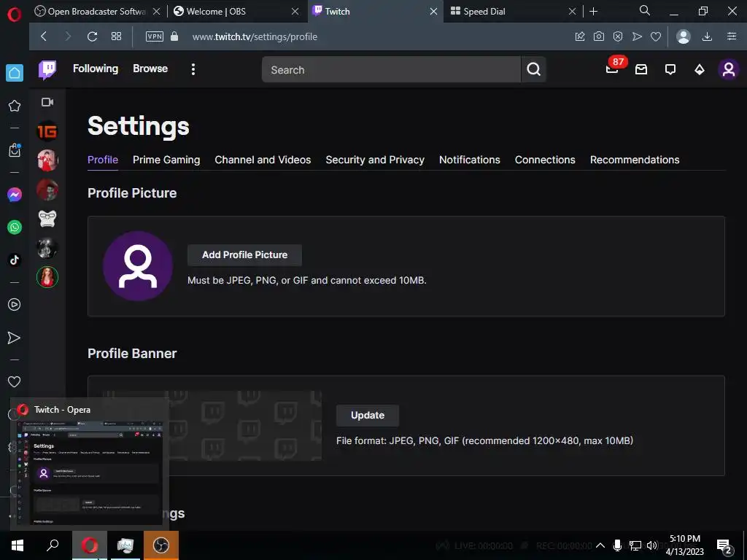This screenshot has height=560, width=747.
Task: Click into the Twitch Search field
Action: [391, 69]
